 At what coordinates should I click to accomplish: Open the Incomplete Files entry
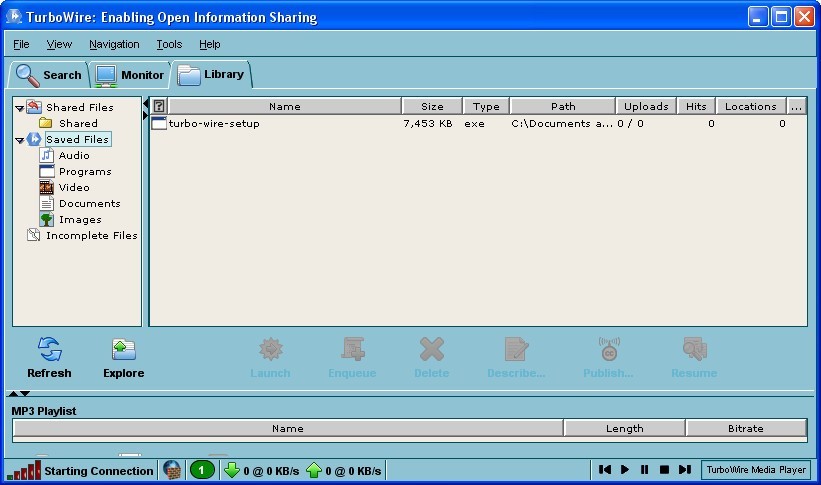coord(91,235)
